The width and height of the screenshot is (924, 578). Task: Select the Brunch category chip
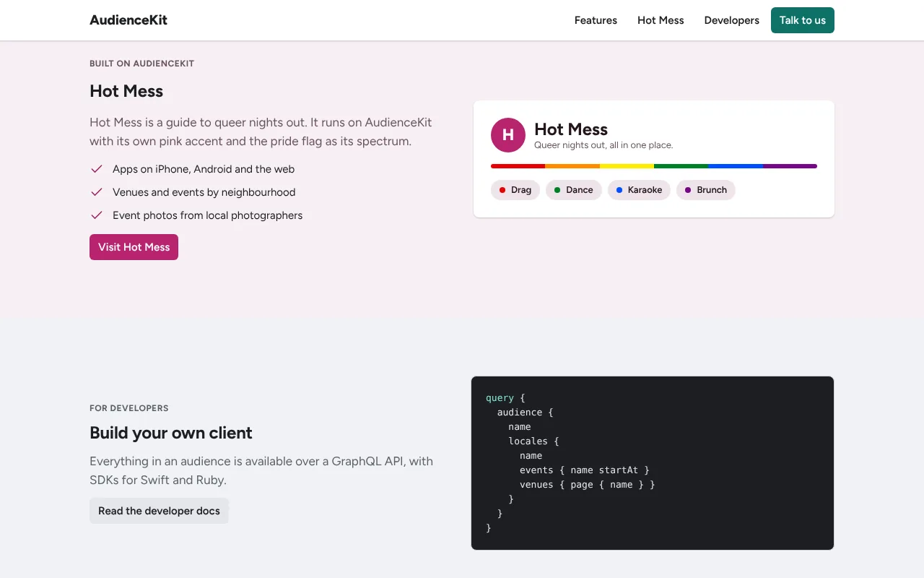coord(706,190)
